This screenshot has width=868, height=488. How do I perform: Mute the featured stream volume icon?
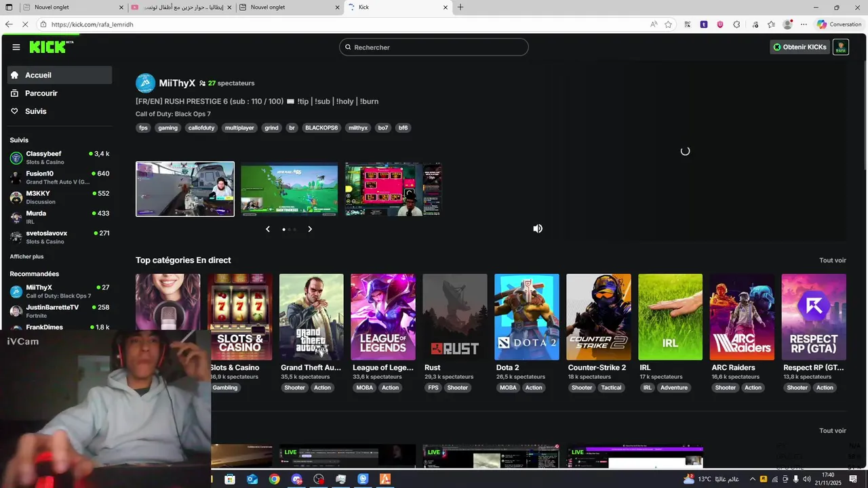[538, 228]
